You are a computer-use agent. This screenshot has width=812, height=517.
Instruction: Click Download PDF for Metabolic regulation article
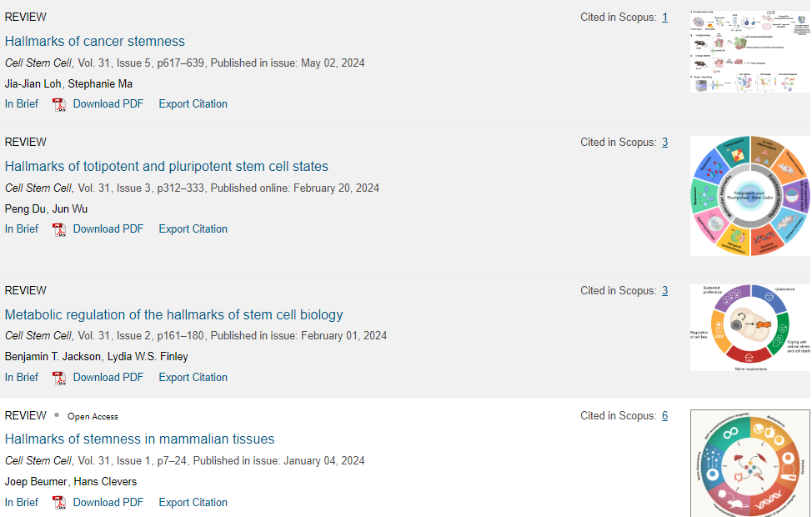pyautogui.click(x=108, y=378)
